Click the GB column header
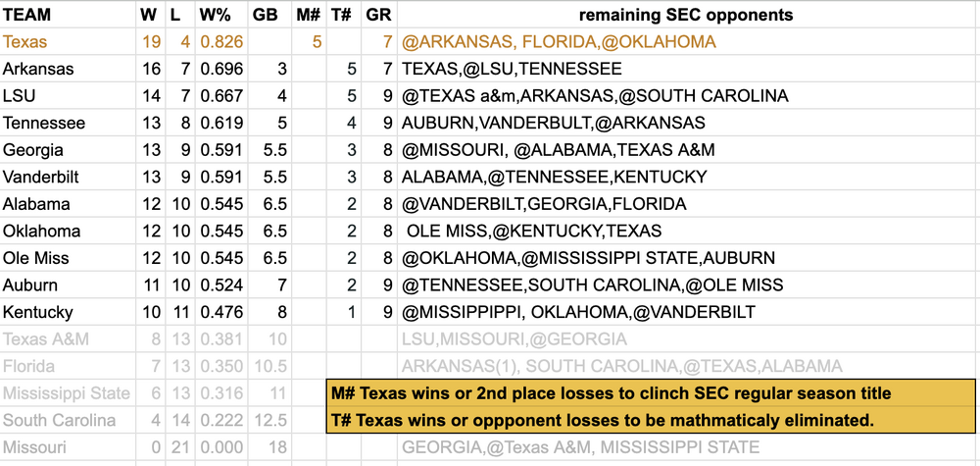980x466 pixels. pos(265,16)
